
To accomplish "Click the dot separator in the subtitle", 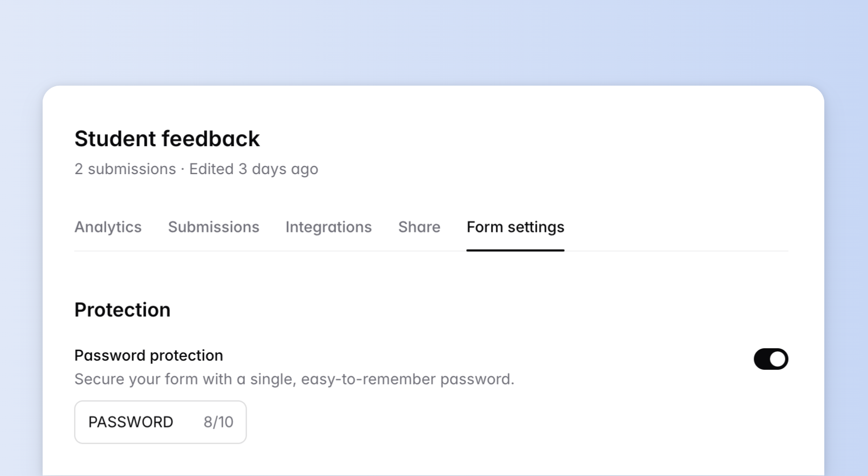I will coord(182,169).
